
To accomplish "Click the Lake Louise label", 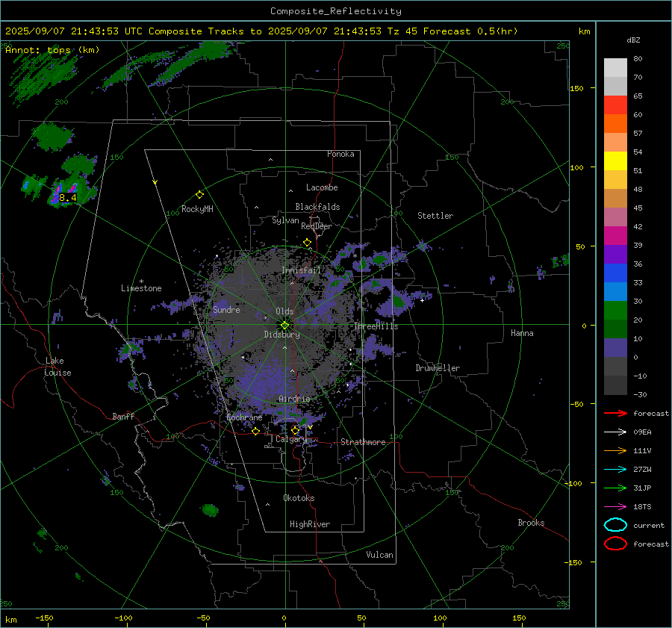I will [x=57, y=367].
